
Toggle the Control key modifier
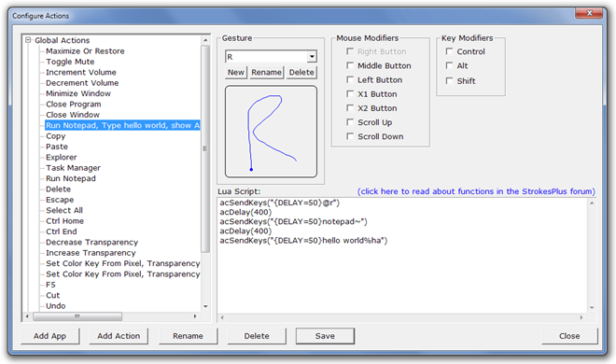click(450, 51)
